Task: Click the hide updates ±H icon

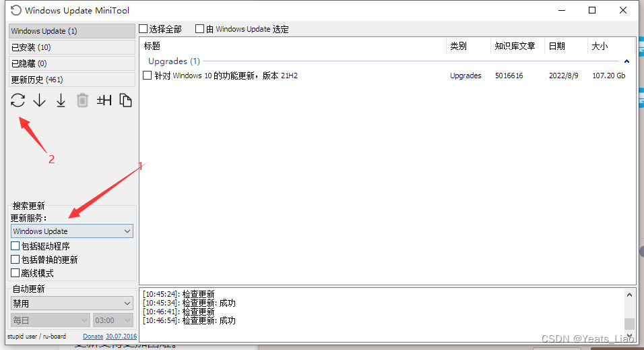Action: (x=104, y=100)
